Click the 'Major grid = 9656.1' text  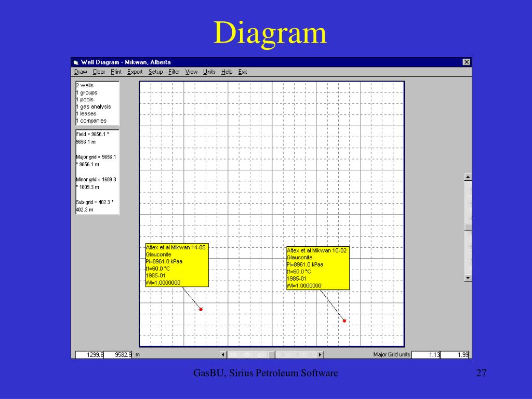pos(96,157)
